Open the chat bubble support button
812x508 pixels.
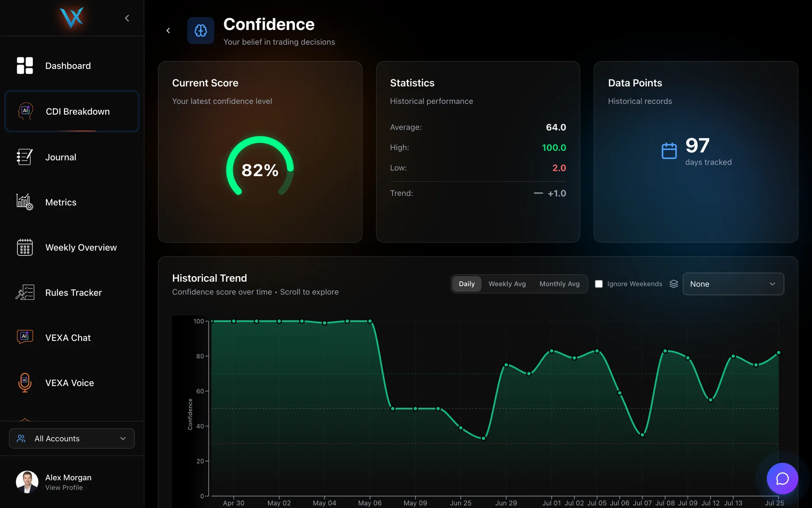pyautogui.click(x=782, y=479)
